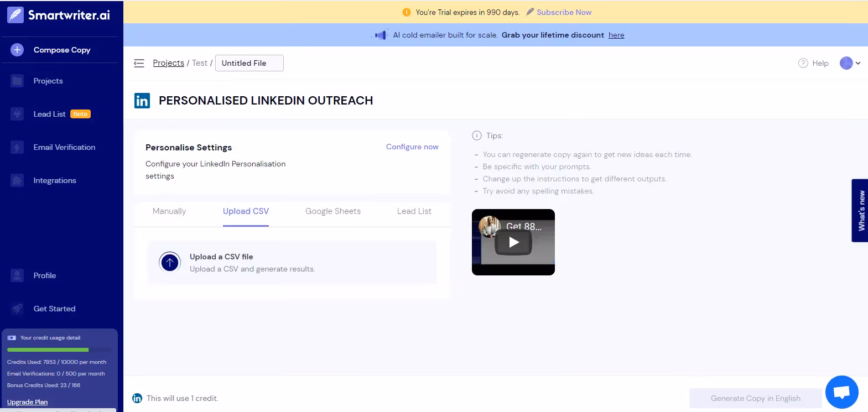The height and width of the screenshot is (412, 868).
Task: Click the lifetime discount 'here' link
Action: coord(616,35)
